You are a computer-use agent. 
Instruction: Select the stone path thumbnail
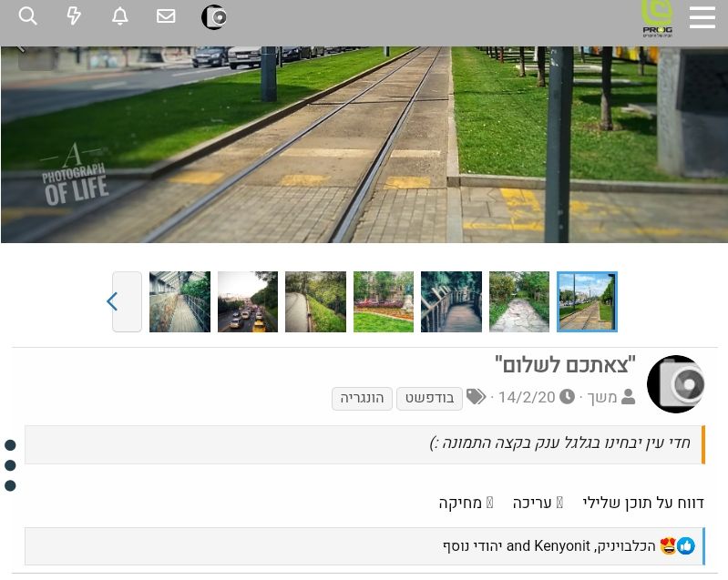point(519,301)
